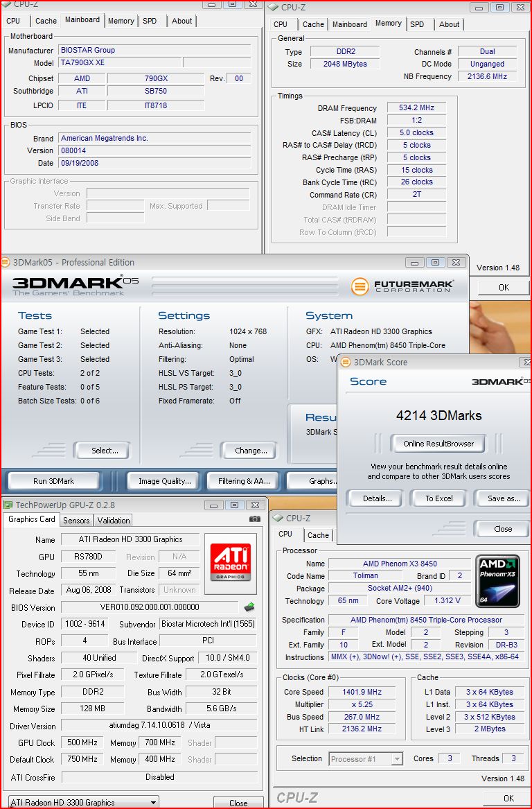Click Close button in GPU-Z window
532x809 pixels.
coord(238,803)
